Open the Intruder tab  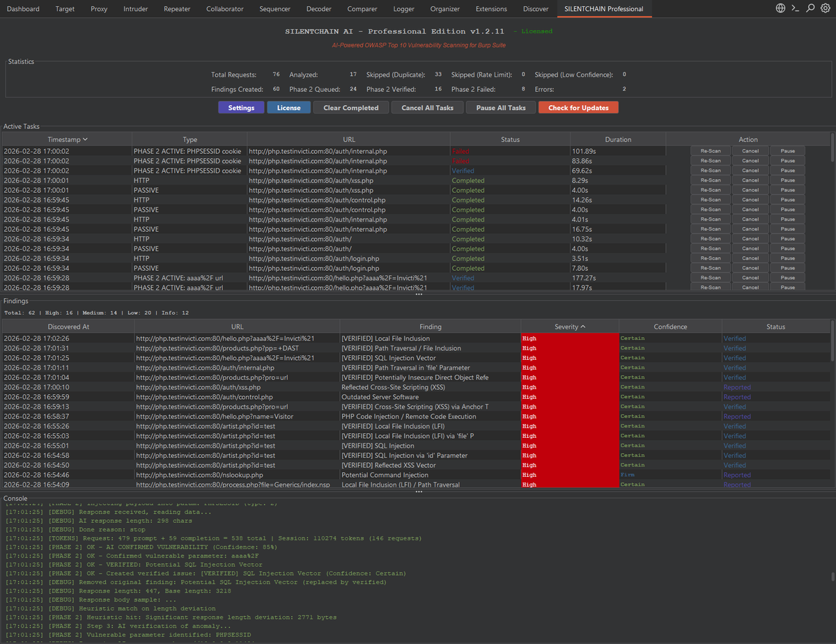coord(135,9)
